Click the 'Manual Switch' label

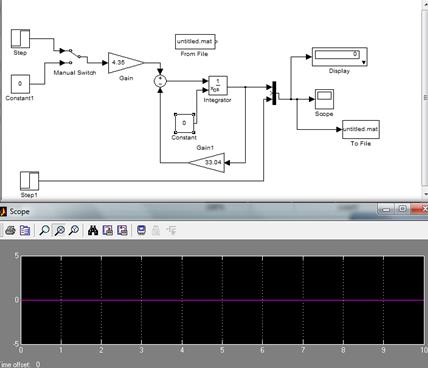click(x=75, y=73)
